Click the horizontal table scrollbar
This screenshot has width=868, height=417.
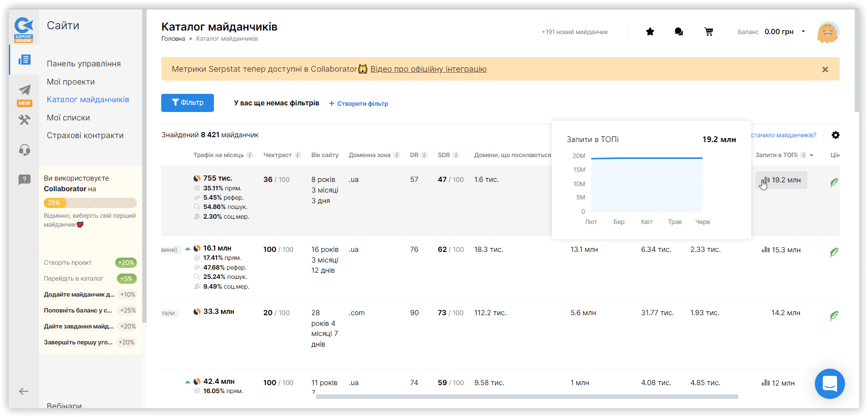pyautogui.click(x=527, y=397)
